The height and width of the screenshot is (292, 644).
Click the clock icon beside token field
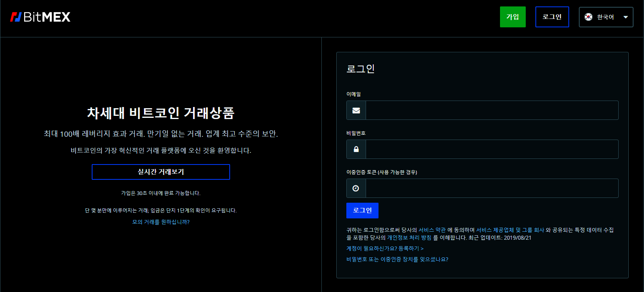coord(356,188)
